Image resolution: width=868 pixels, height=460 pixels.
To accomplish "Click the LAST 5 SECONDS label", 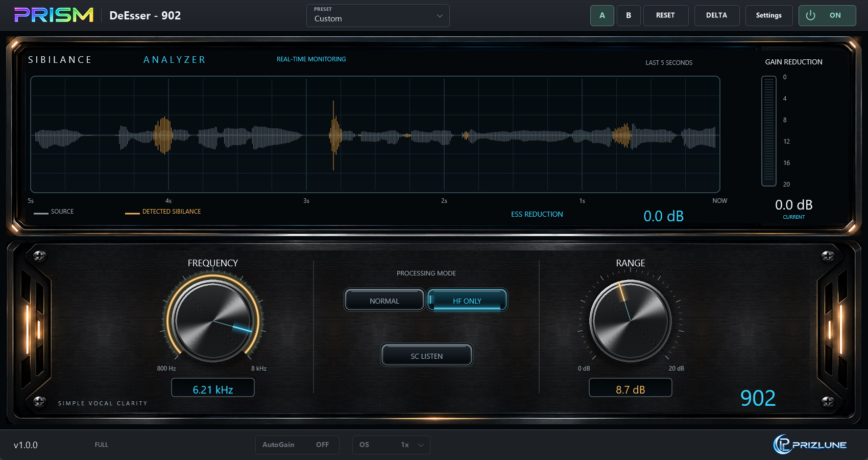I will coord(669,63).
